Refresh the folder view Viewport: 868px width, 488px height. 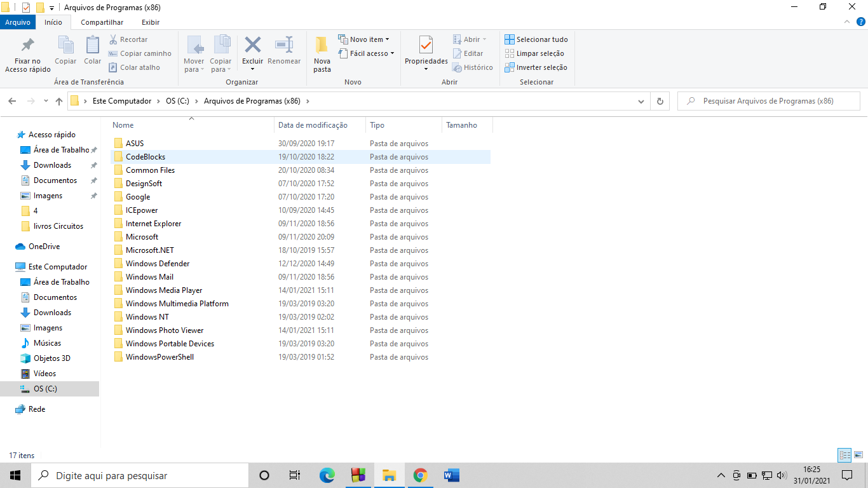[660, 101]
